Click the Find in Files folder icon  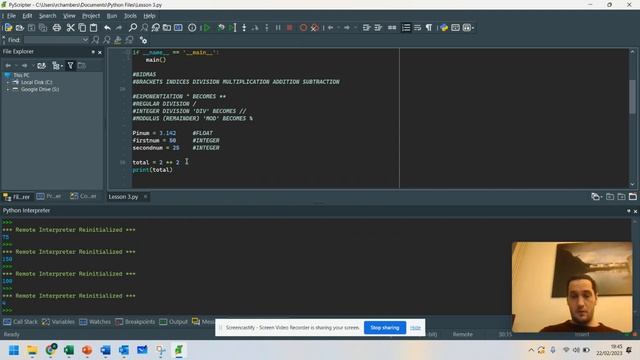(167, 28)
